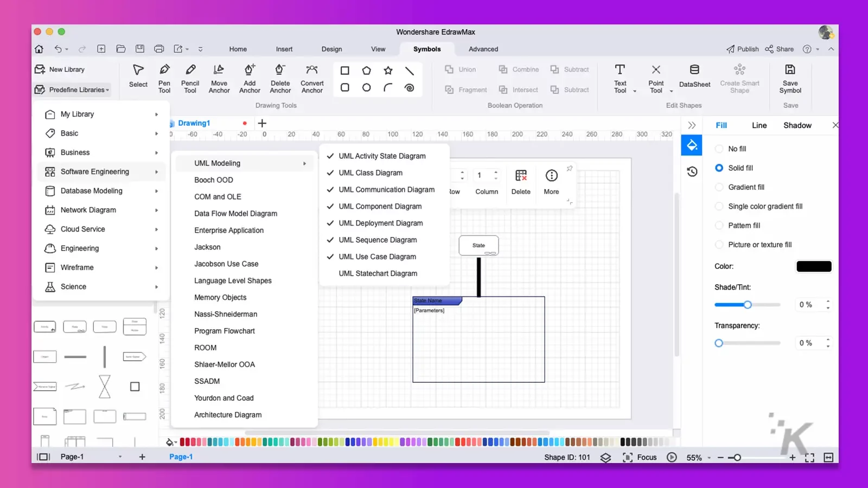Click the print icon in top bar

[x=159, y=49]
